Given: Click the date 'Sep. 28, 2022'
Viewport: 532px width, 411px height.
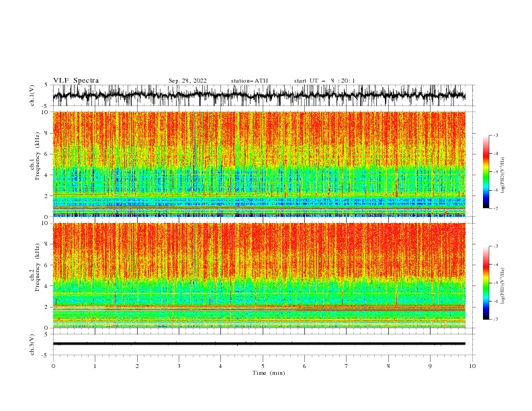Looking at the screenshot, I should click(187, 81).
